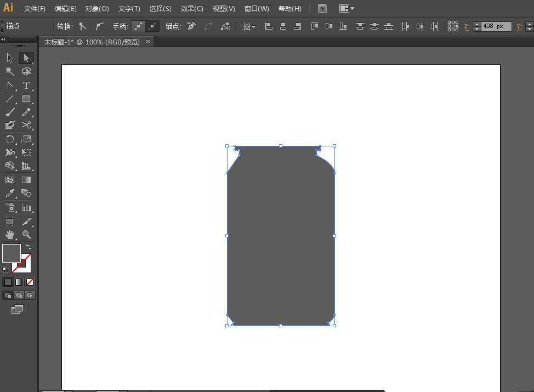Choose the Hand tool
Image resolution: width=534 pixels, height=392 pixels.
pos(9,235)
